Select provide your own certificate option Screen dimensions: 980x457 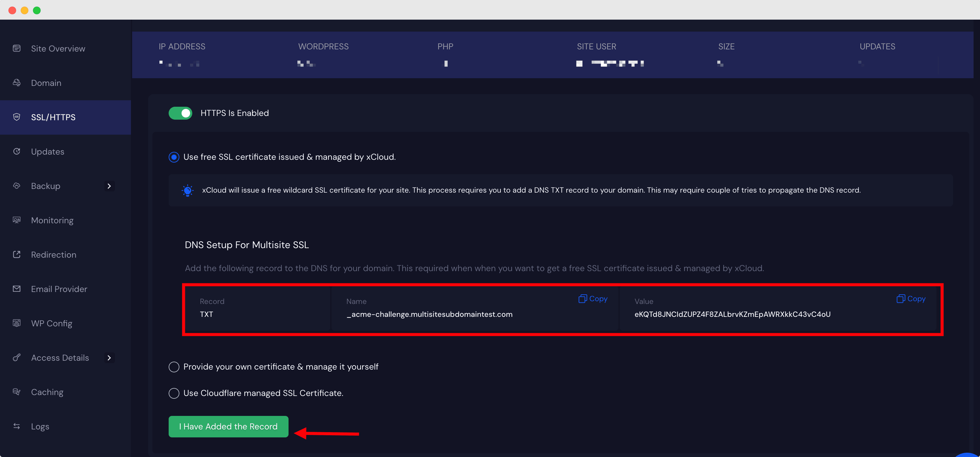coord(174,367)
